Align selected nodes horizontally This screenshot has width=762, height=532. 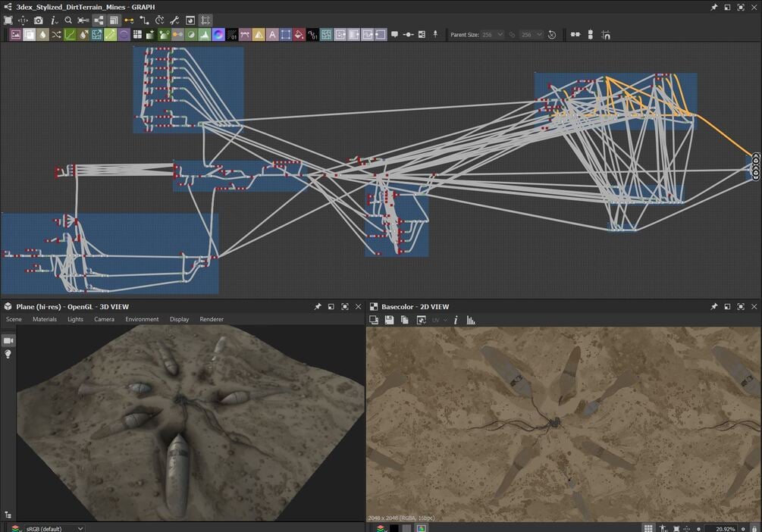(x=575, y=35)
